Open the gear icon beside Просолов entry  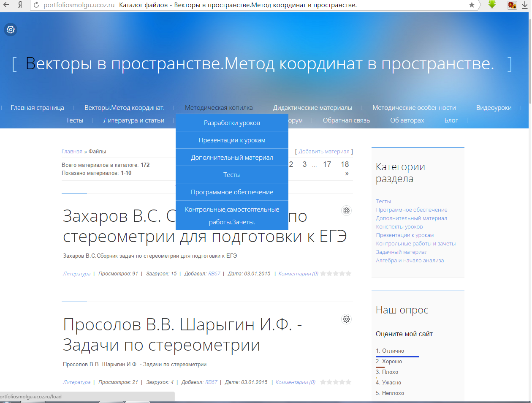coord(346,319)
